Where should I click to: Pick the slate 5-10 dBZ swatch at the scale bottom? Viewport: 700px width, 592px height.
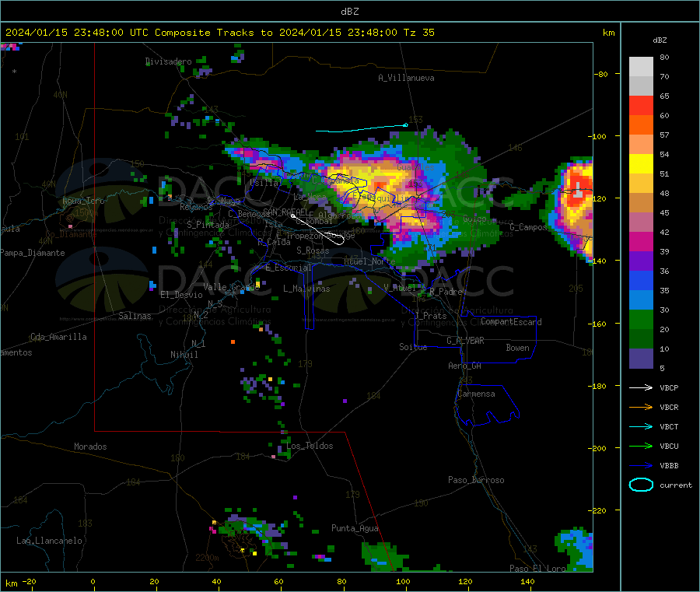641,359
